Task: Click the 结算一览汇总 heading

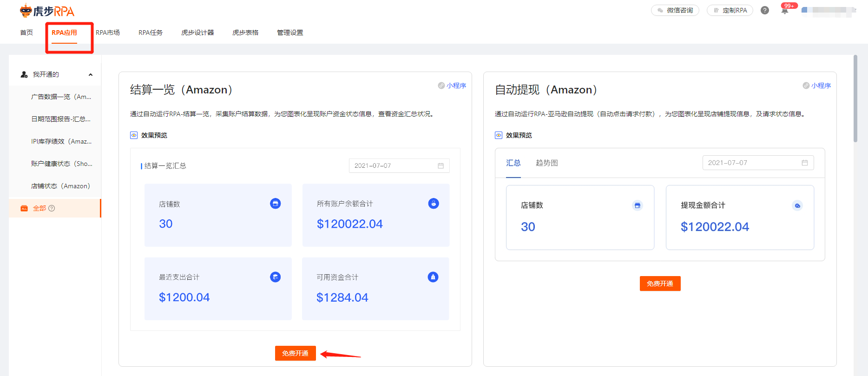Action: (165, 166)
